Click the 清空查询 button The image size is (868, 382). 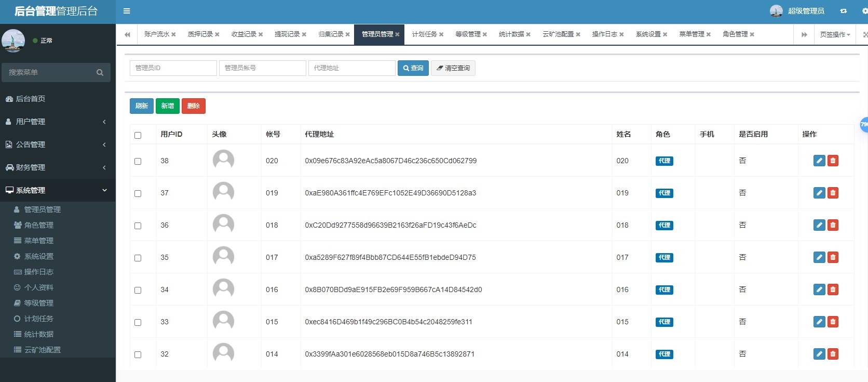click(453, 68)
